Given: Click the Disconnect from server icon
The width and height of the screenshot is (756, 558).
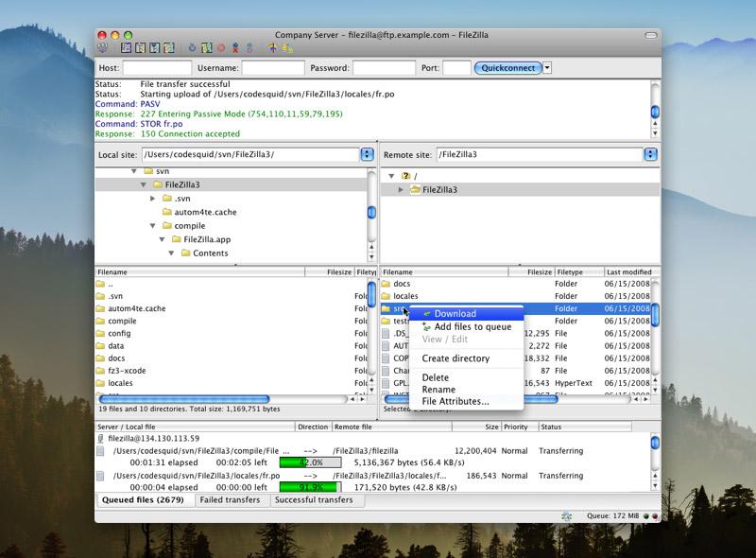Looking at the screenshot, I should [x=235, y=47].
